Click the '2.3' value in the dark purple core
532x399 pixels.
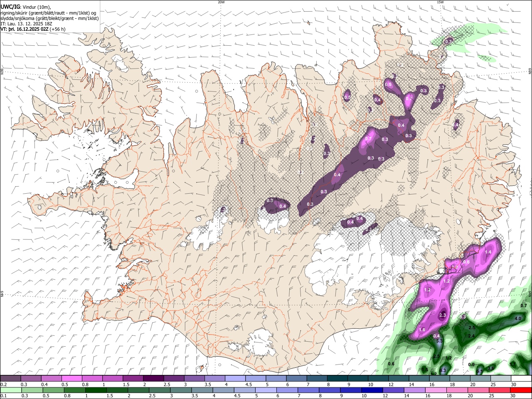click(443, 315)
